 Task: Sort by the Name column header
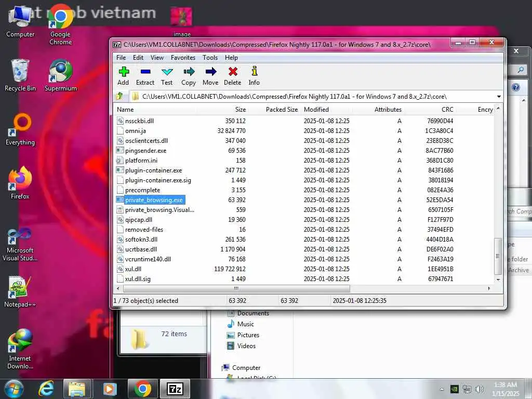pos(155,110)
